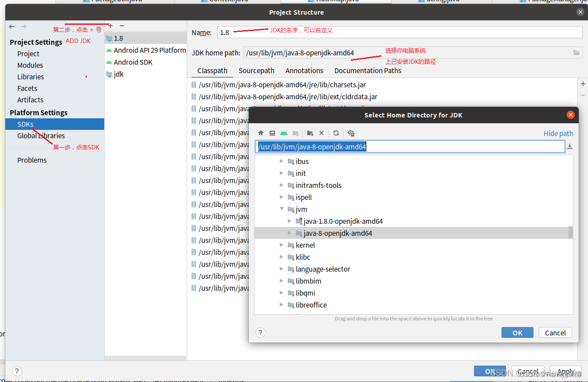
Task: Collapse the jvm folder
Action: 282,209
